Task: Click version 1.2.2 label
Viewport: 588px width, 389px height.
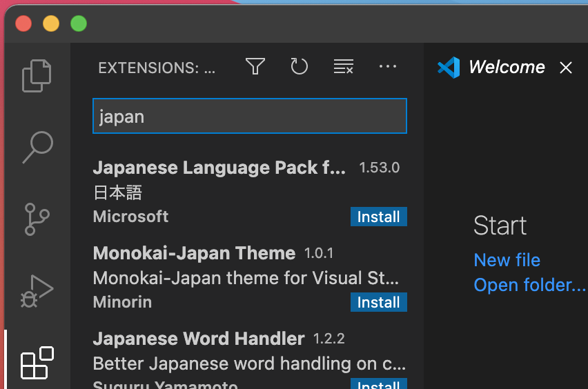Action: pos(329,339)
